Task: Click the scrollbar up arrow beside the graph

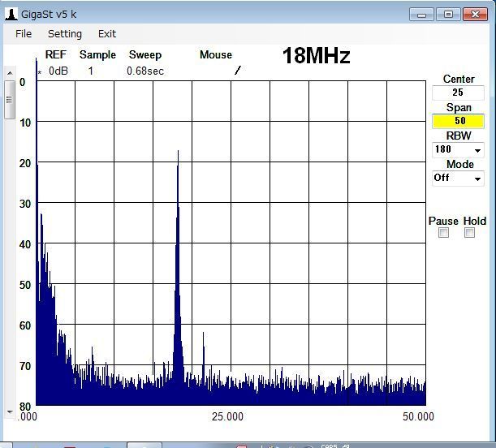Action: pos(10,75)
